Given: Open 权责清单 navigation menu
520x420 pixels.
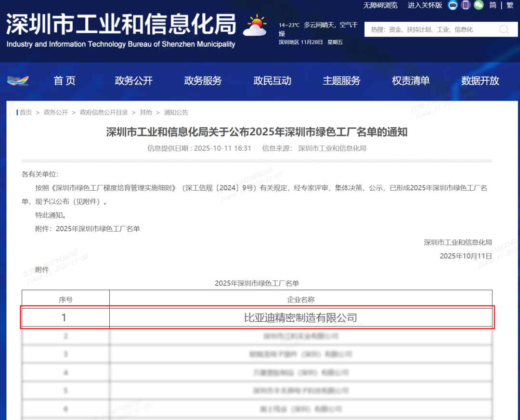Looking at the screenshot, I should tap(411, 80).
